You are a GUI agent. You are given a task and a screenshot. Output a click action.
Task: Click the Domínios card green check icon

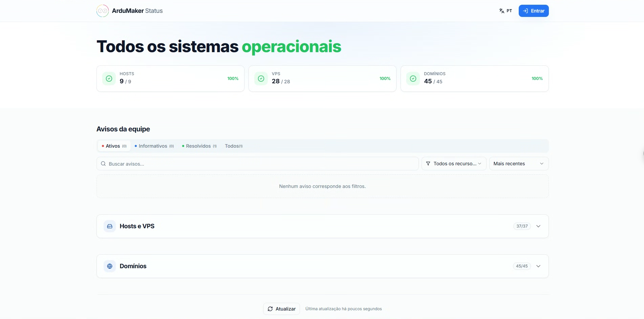tap(413, 79)
